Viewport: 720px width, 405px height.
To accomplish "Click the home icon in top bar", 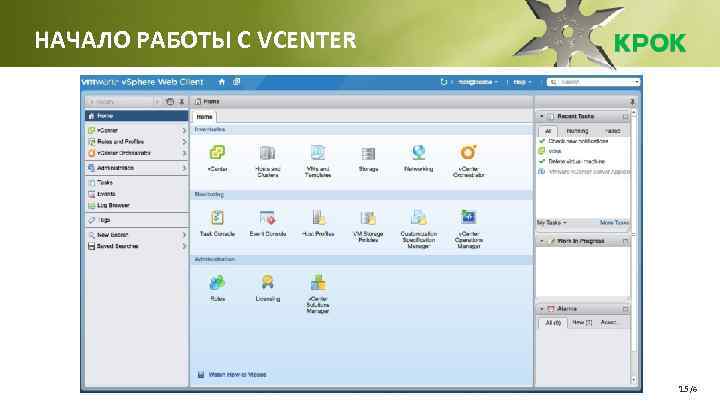I will coord(222,82).
